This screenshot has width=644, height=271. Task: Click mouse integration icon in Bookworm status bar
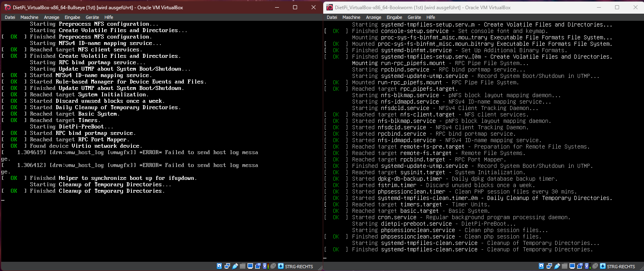click(x=595, y=266)
